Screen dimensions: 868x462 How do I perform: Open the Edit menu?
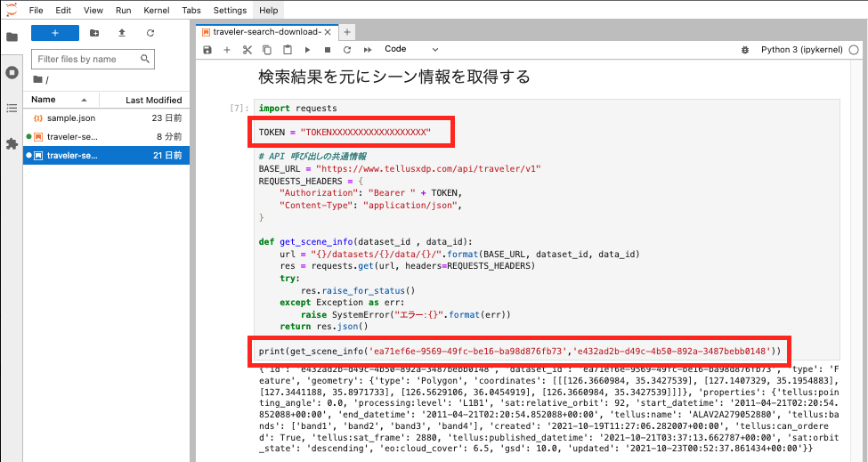[x=63, y=10]
